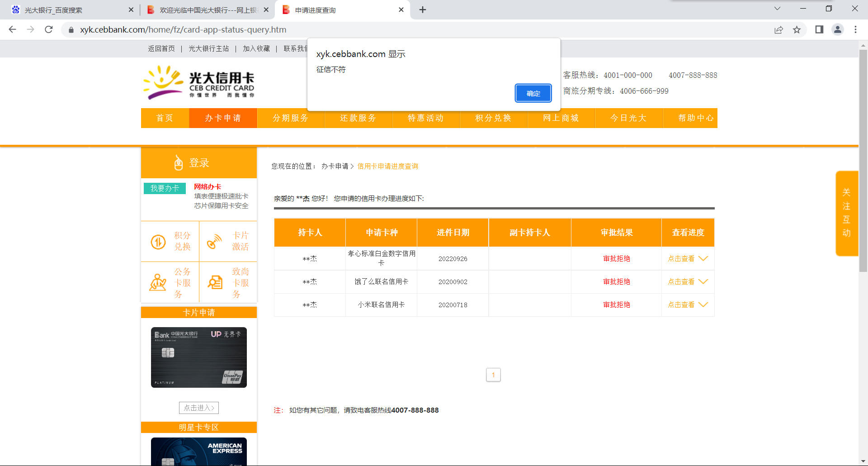Viewport: 868px width, 466px height.
Task: Click the UP 无界卡 card image
Action: click(199, 357)
